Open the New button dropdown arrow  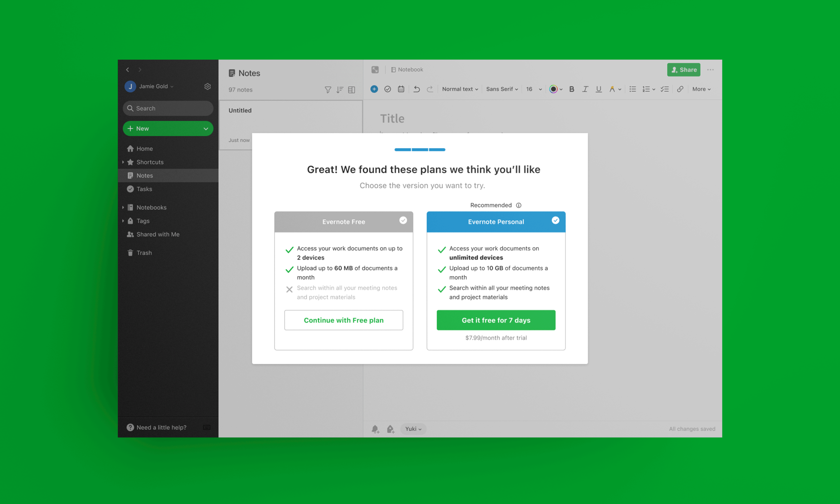click(x=206, y=129)
